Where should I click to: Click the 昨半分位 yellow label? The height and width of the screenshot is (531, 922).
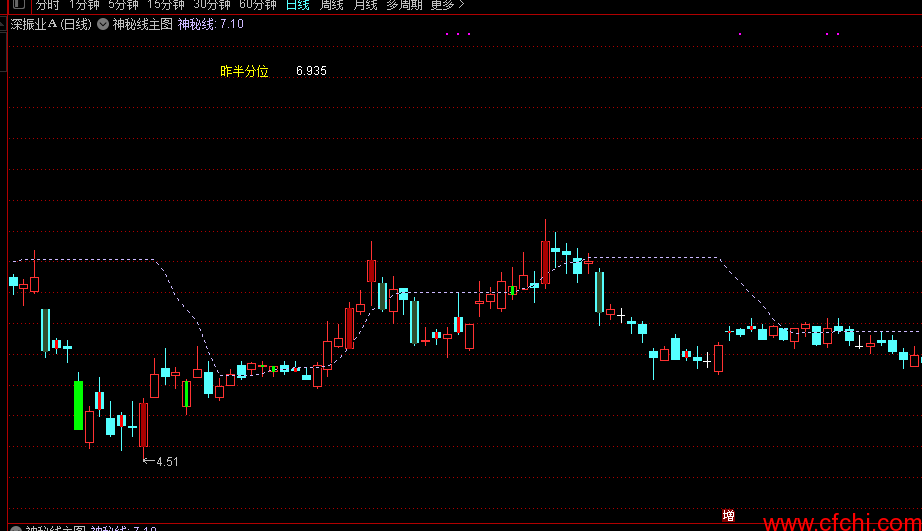(244, 71)
